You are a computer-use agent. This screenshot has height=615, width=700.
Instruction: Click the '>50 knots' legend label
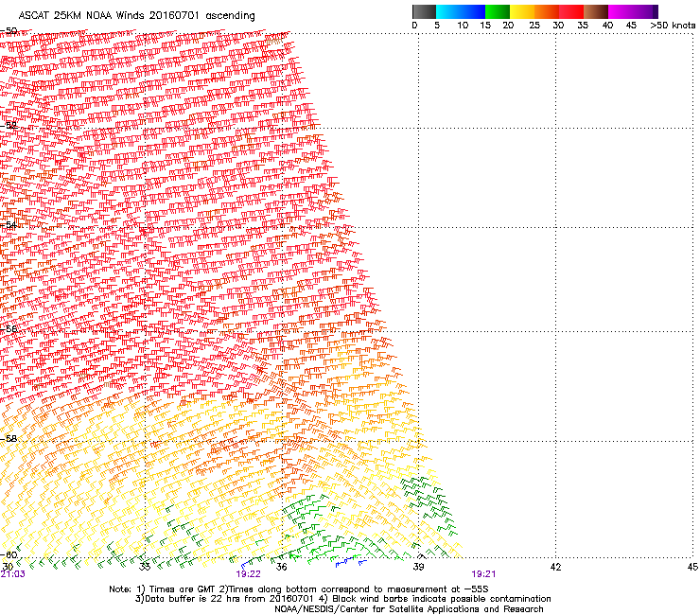(673, 26)
